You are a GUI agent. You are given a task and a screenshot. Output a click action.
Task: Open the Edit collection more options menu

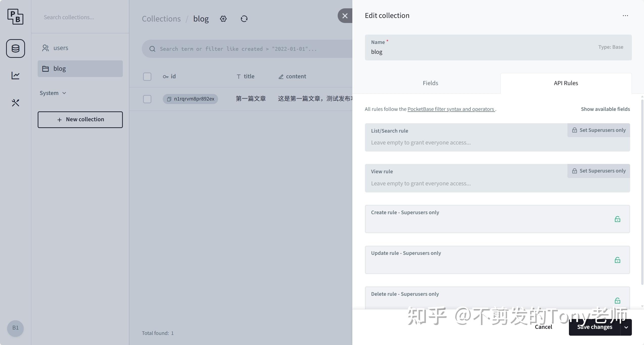625,15
